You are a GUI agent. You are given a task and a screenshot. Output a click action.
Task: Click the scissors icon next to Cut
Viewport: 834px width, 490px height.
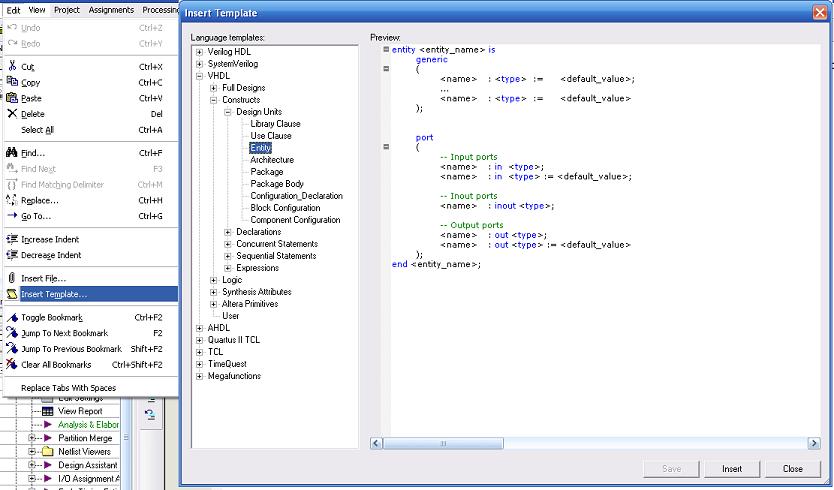tap(12, 66)
